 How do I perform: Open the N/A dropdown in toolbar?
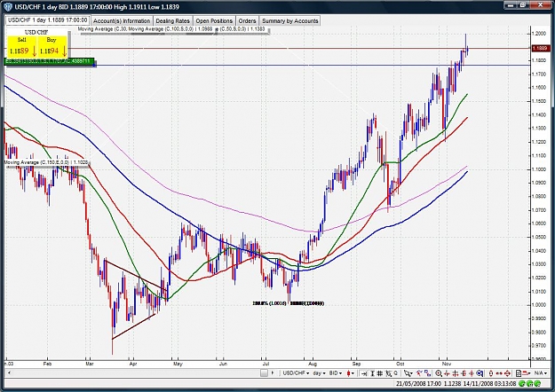click(x=541, y=373)
